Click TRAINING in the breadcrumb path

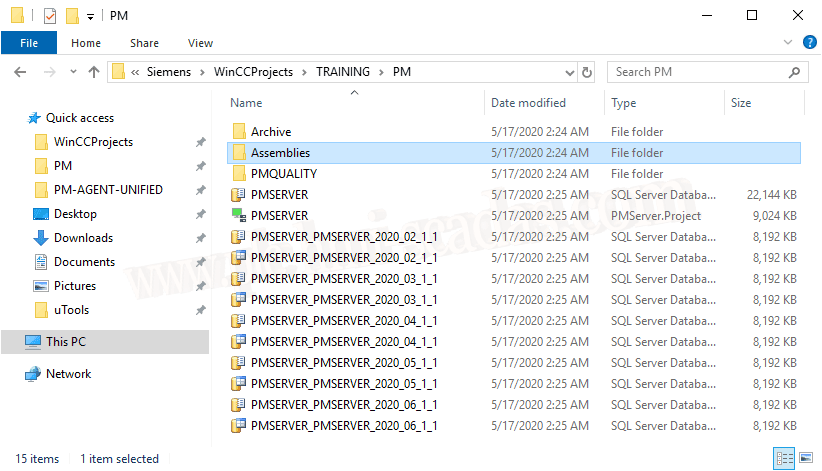(x=343, y=72)
